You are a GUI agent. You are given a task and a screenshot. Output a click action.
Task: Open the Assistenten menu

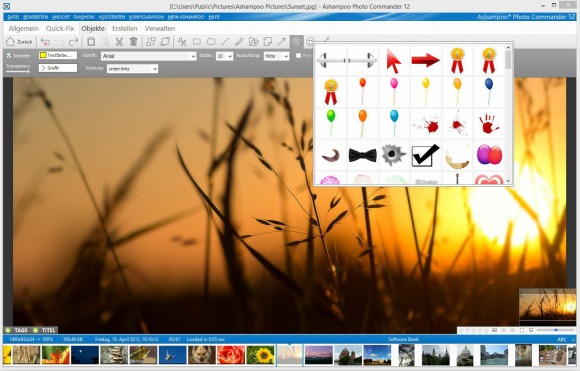(112, 17)
